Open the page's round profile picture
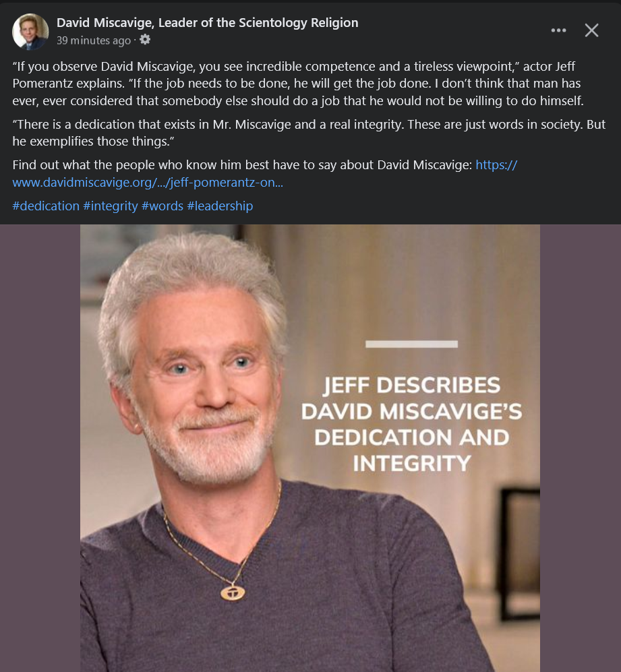The height and width of the screenshot is (672, 621). 30,32
